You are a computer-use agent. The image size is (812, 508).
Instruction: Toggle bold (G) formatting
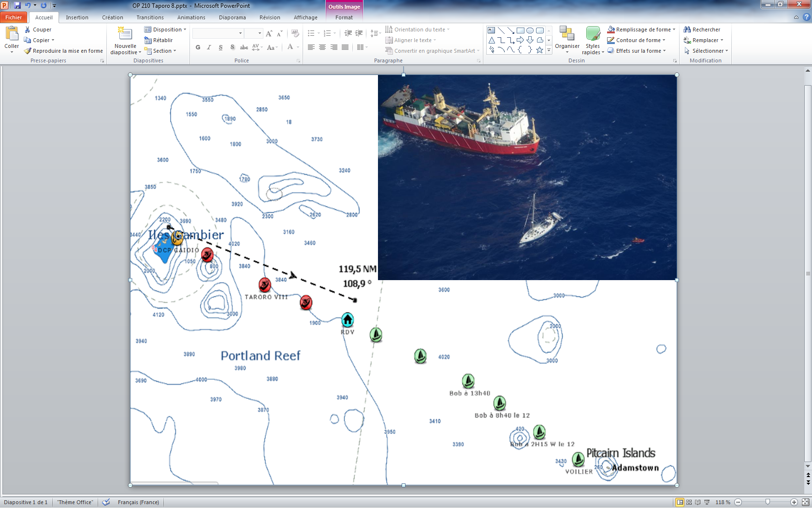(x=198, y=47)
